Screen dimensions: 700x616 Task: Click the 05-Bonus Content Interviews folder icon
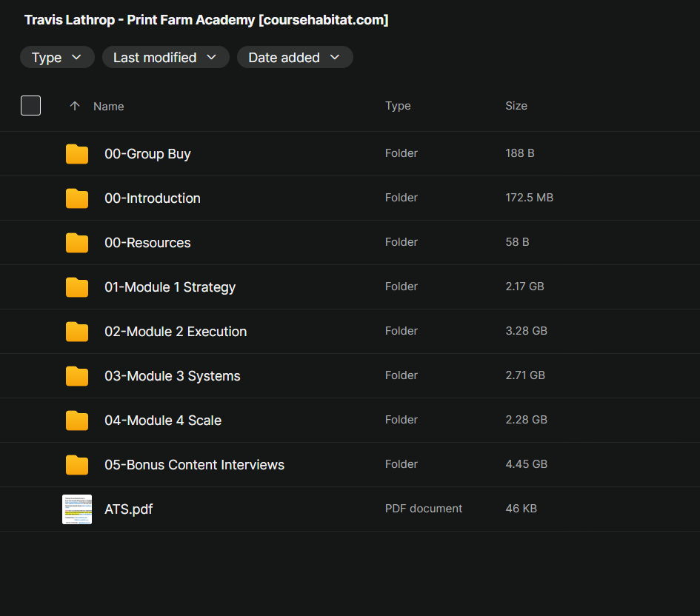click(77, 465)
